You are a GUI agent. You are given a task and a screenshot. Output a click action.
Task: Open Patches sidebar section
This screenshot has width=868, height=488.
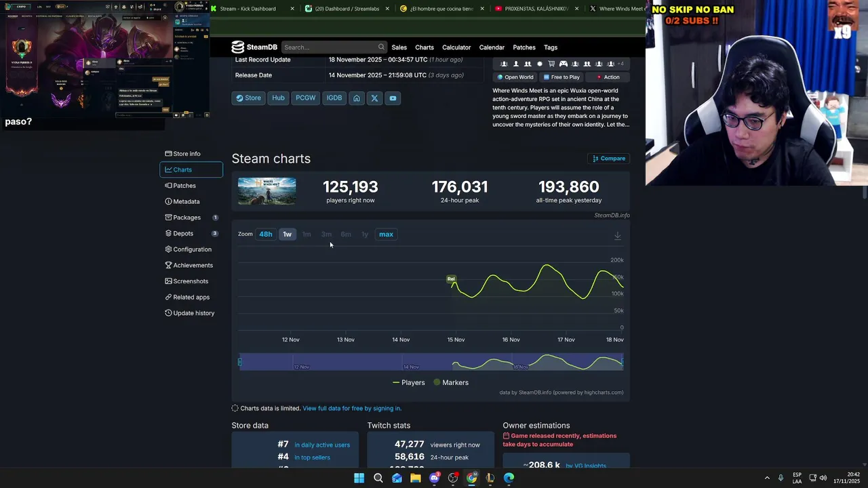191,186
